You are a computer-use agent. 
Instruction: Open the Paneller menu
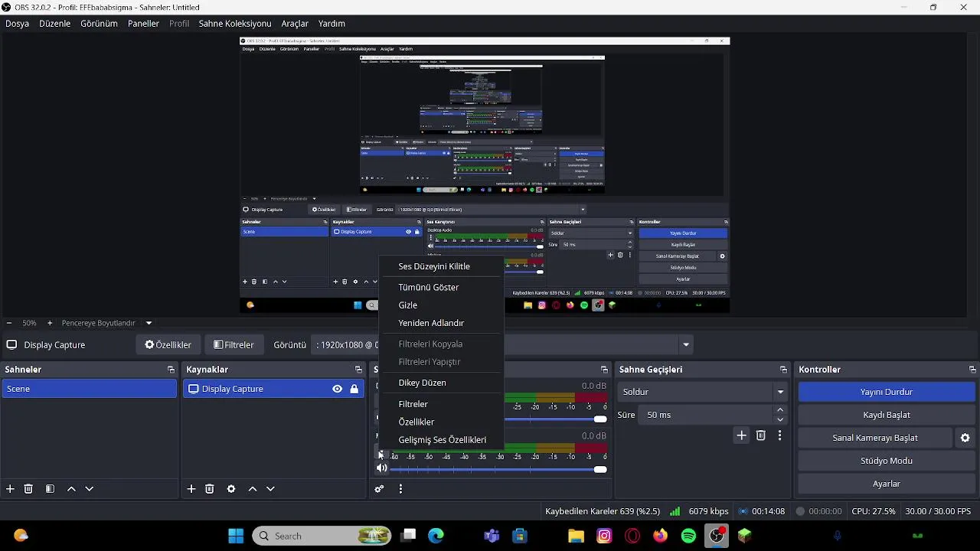[143, 24]
